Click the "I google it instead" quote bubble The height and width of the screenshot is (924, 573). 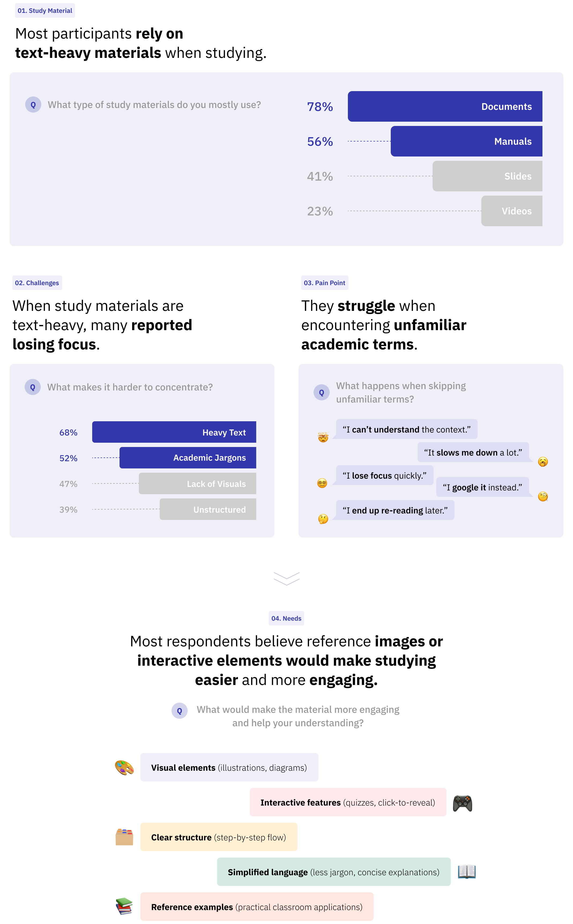pos(483,487)
